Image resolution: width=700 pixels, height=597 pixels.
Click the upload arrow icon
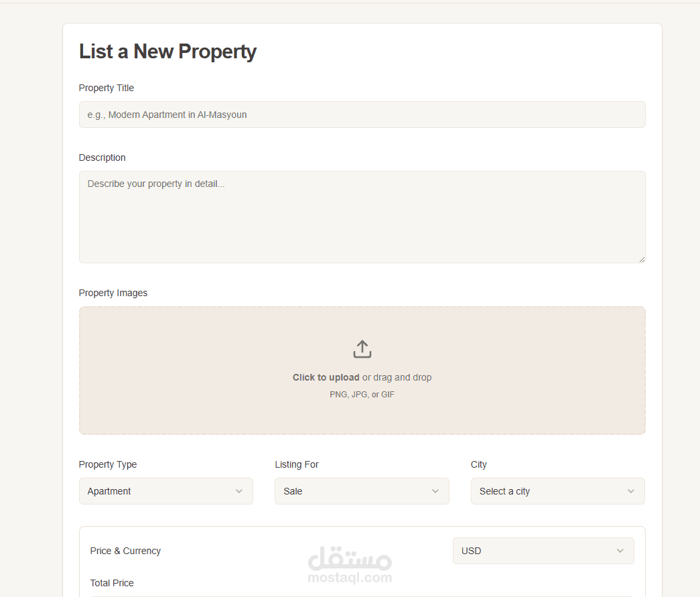click(362, 349)
